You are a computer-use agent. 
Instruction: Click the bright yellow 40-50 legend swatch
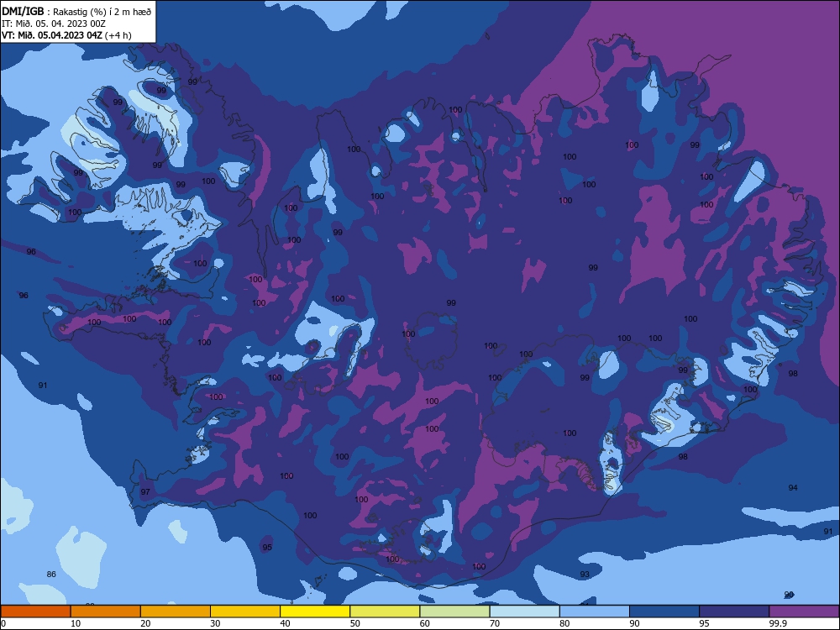[315, 612]
